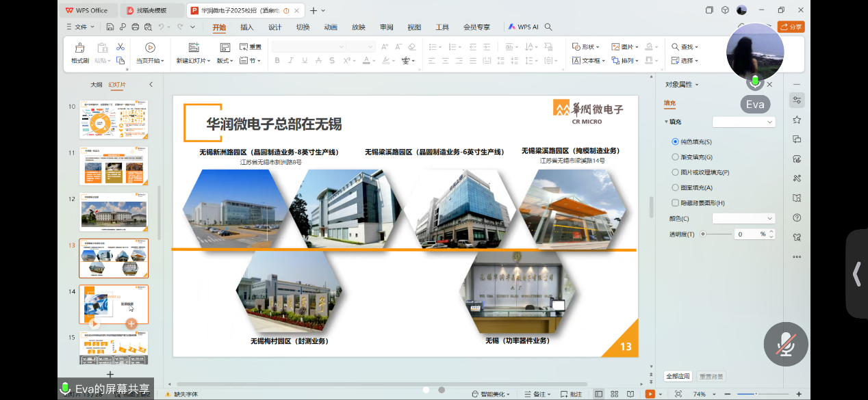This screenshot has height=400, width=868.
Task: Open the Color (颜色) dropdown in properties pane
Action: point(743,218)
